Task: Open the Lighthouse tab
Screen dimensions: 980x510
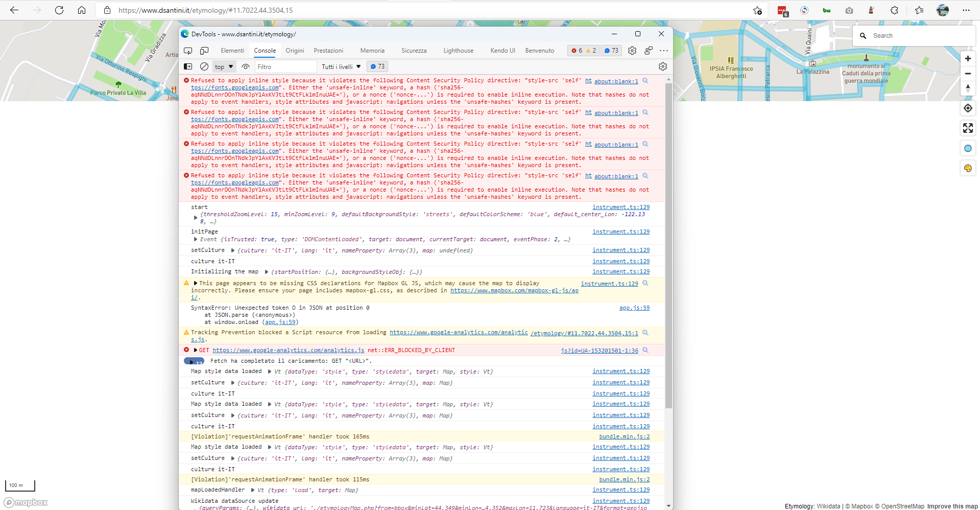Action: point(458,51)
